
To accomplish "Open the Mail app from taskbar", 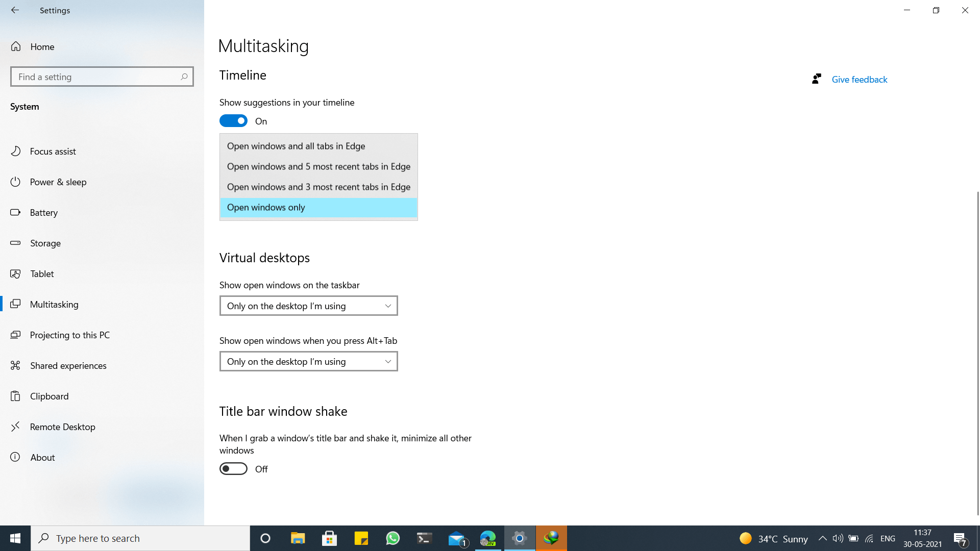I will [x=457, y=538].
